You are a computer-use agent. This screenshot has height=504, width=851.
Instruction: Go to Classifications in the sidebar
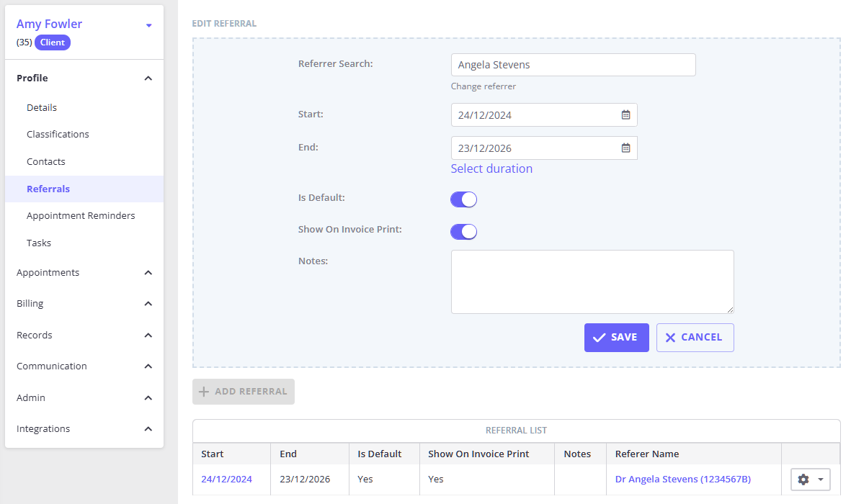[58, 134]
